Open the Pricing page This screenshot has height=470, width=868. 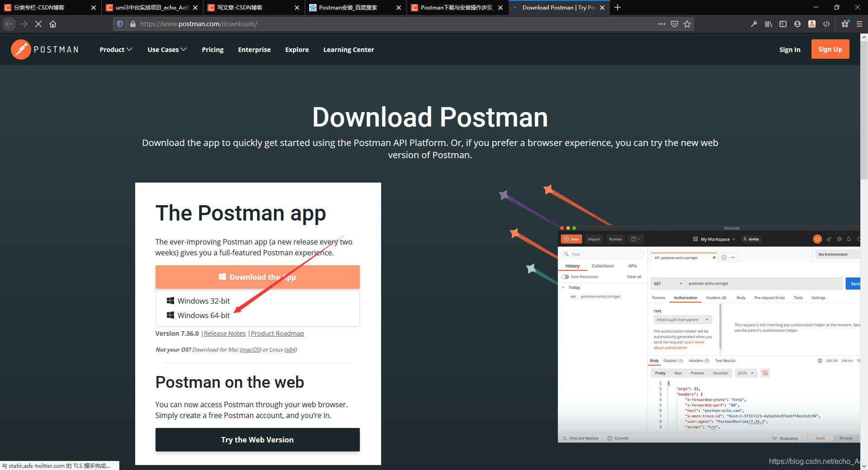(212, 50)
